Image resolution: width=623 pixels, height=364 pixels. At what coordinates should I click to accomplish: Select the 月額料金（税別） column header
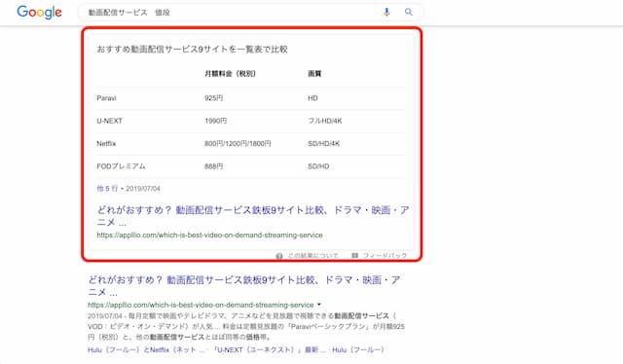(x=231, y=74)
